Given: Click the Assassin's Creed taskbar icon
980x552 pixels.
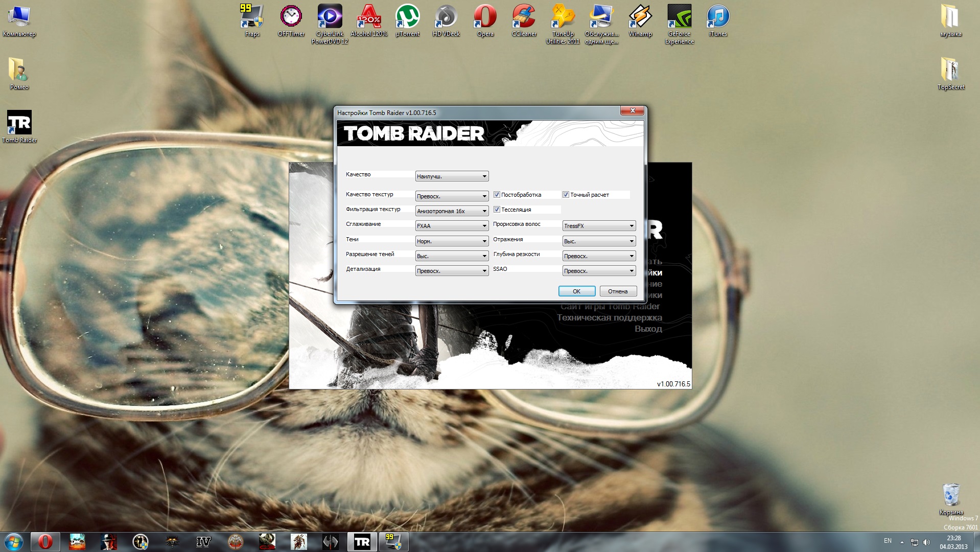Looking at the screenshot, I should (x=298, y=542).
